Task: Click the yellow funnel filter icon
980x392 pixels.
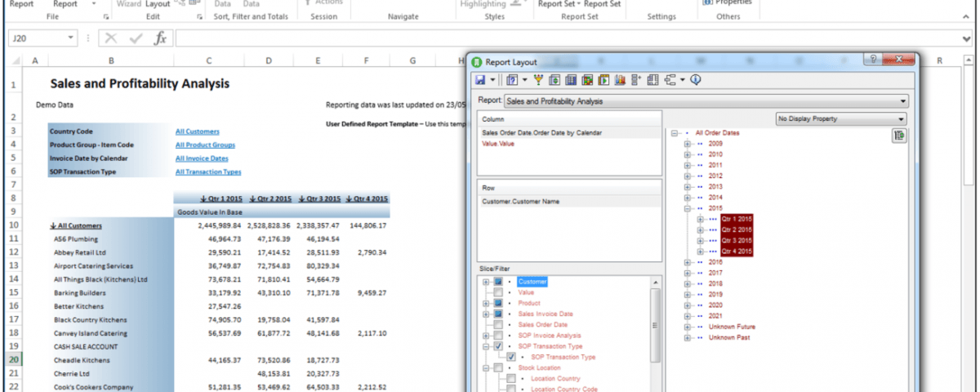Action: 538,80
